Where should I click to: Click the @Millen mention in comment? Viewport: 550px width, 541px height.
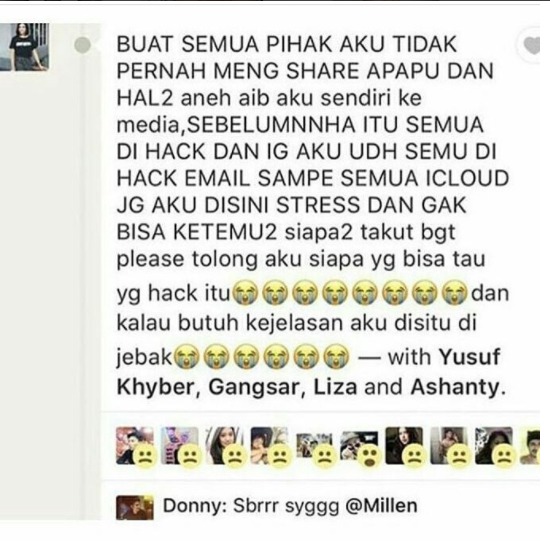381,506
